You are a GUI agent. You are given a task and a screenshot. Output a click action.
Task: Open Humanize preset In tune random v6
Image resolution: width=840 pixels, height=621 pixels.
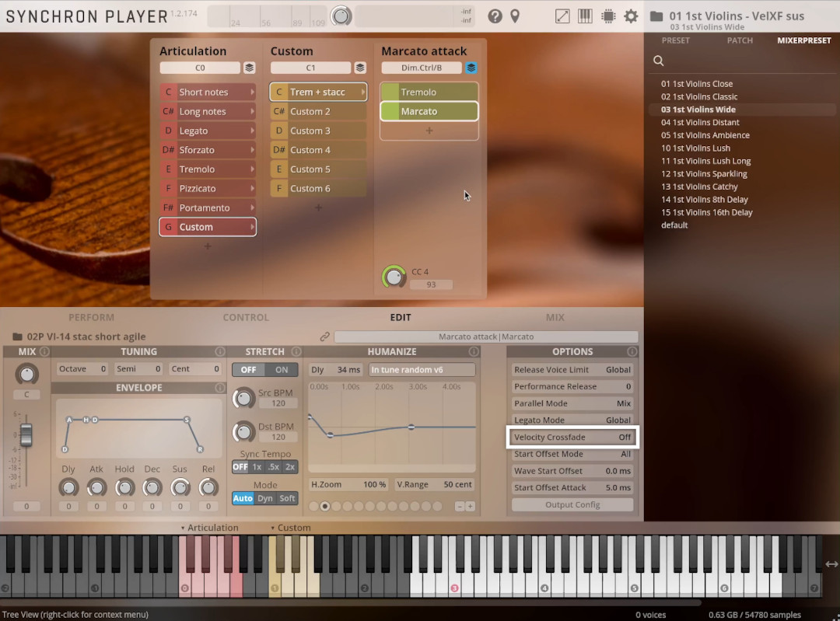tap(422, 370)
